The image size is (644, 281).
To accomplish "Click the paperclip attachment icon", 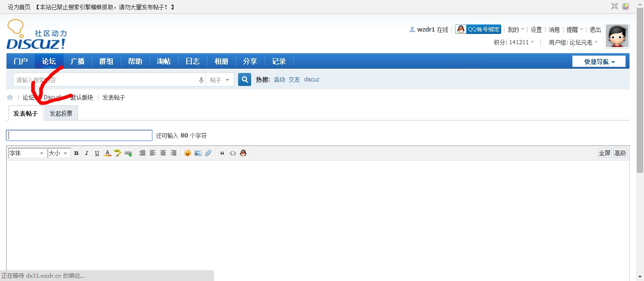I will 208,153.
